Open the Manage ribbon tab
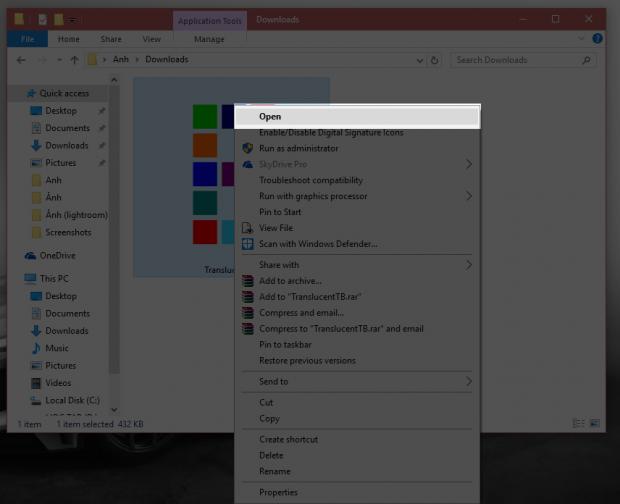Viewport: 620px width, 504px height. pyautogui.click(x=209, y=39)
